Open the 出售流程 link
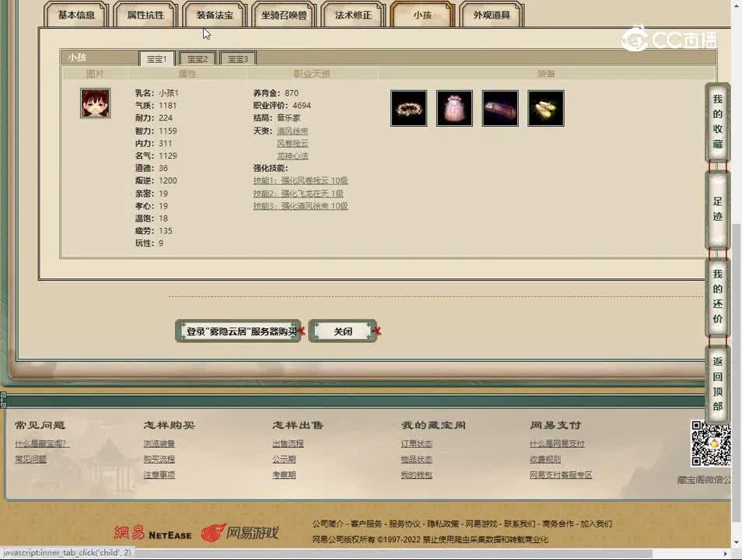This screenshot has width=742, height=560. click(x=288, y=443)
